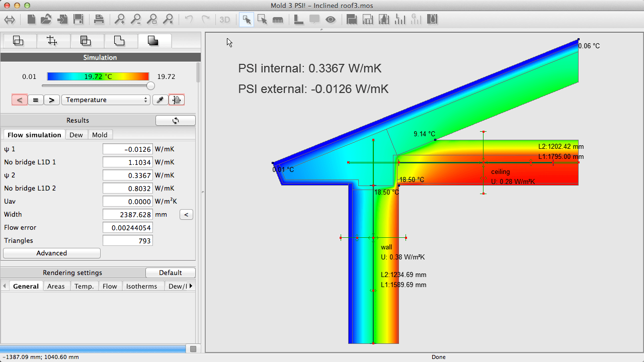Viewport: 644px width, 362px height.
Task: Click the comment bubble annotation icon
Action: [x=315, y=19]
